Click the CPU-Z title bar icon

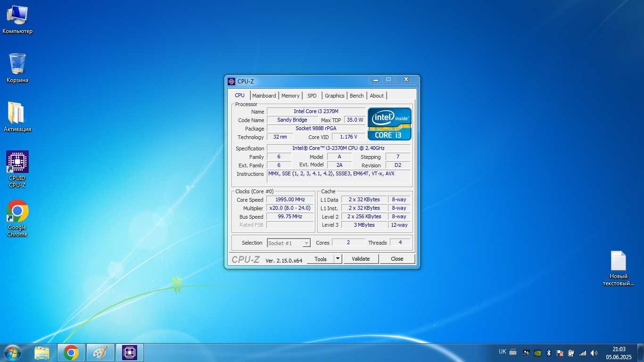tap(231, 81)
